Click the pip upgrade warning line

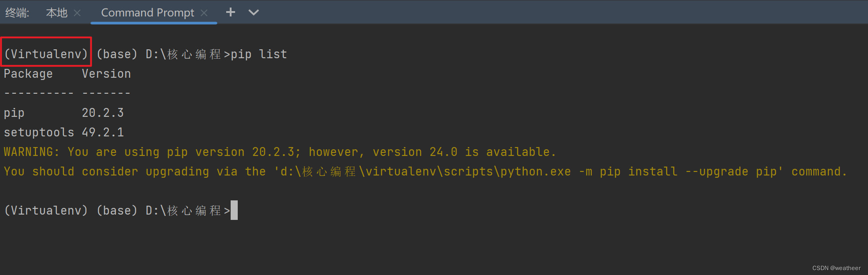[x=279, y=151]
